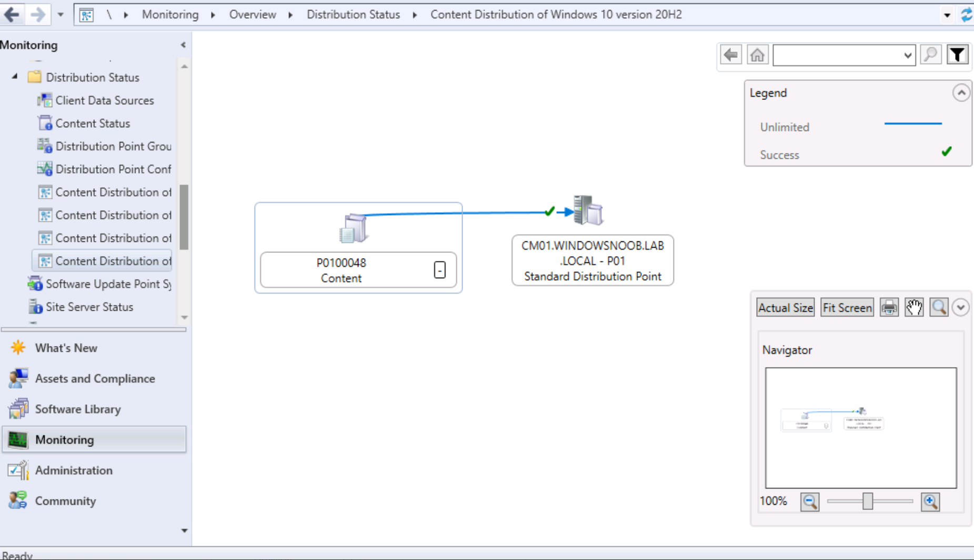Go back using the navigation back arrow
This screenshot has width=974, height=560.
click(x=12, y=14)
